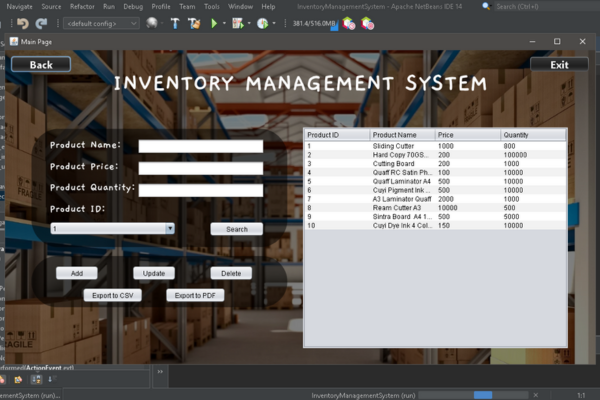
Task: Click the Redo icon in NetBeans toolbar
Action: point(41,23)
